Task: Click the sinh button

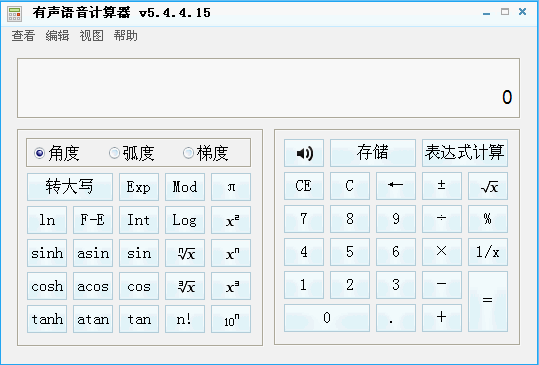Action: [x=47, y=253]
